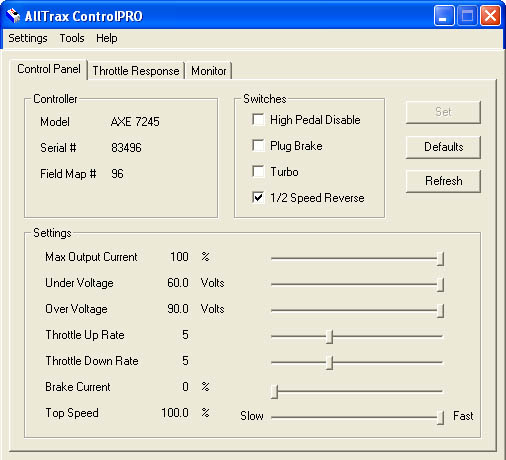Enable the Plug Brake checkbox
Screen dimensions: 506x460
point(258,145)
